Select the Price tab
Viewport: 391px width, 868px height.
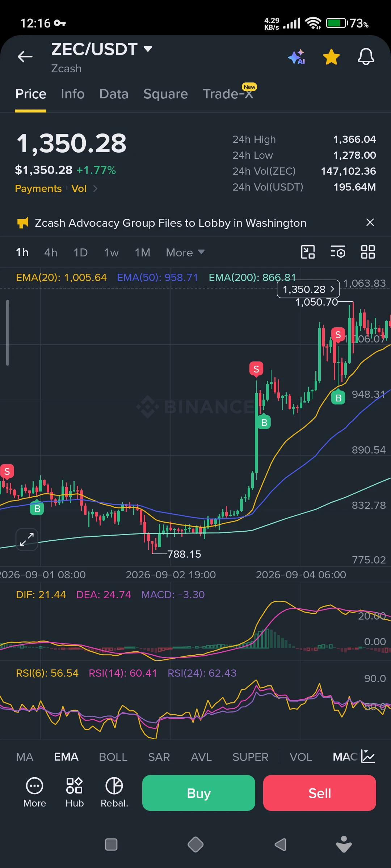(x=31, y=94)
